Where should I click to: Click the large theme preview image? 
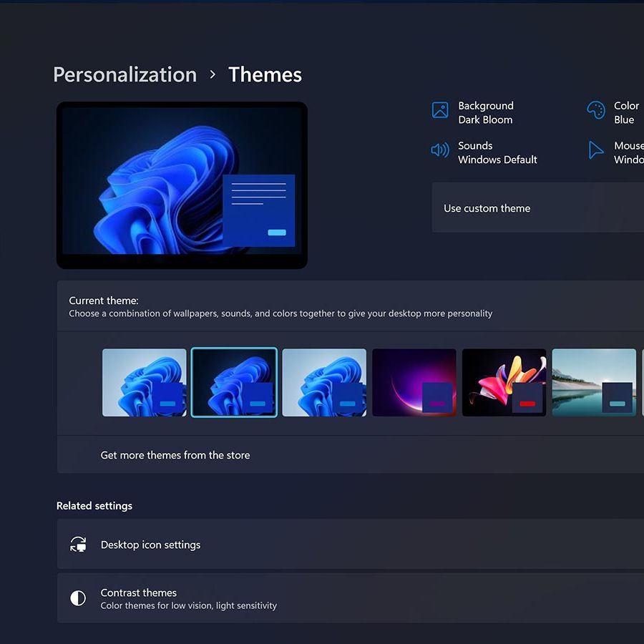[x=182, y=185]
